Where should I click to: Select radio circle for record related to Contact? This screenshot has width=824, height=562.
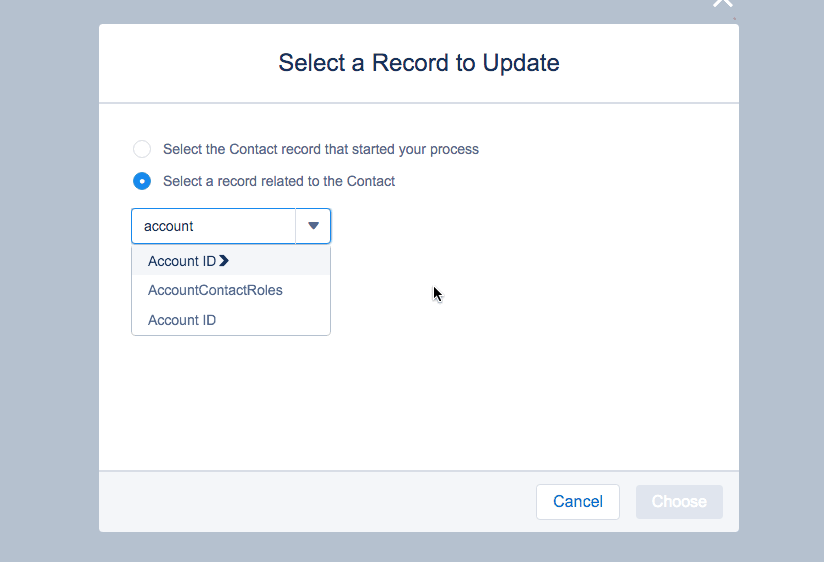click(142, 181)
